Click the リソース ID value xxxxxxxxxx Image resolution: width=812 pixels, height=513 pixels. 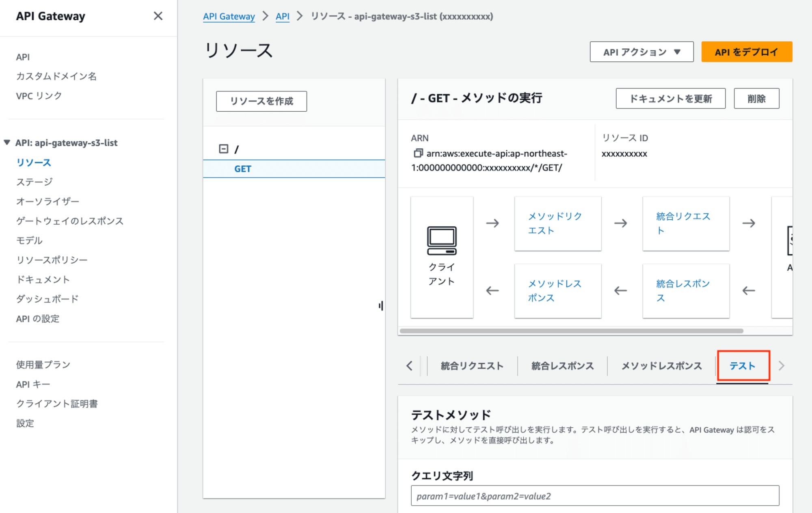coord(624,154)
